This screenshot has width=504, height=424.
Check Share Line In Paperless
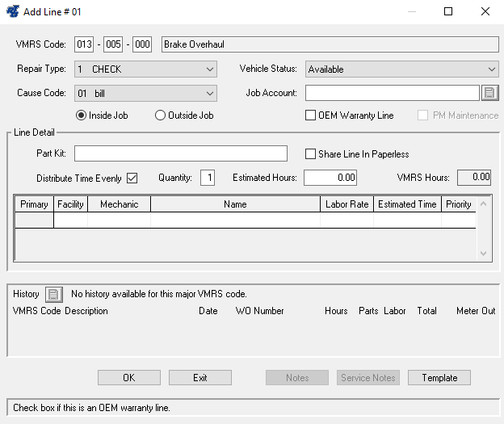tap(311, 154)
